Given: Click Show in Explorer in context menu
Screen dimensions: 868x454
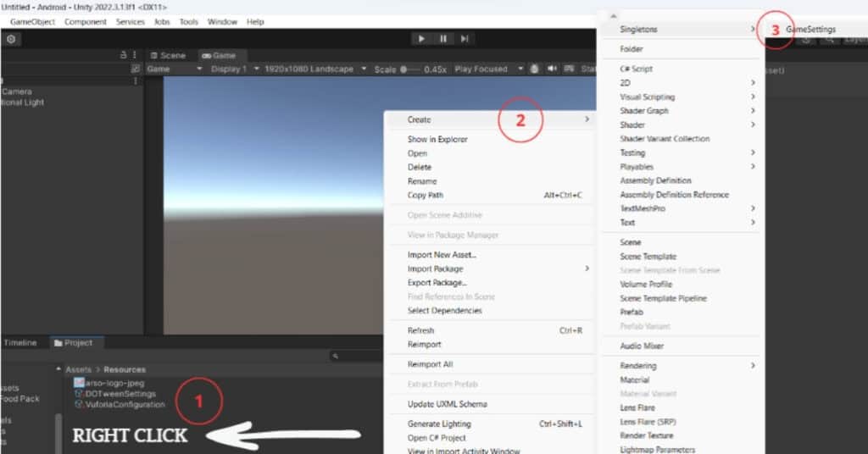Looking at the screenshot, I should coord(437,139).
